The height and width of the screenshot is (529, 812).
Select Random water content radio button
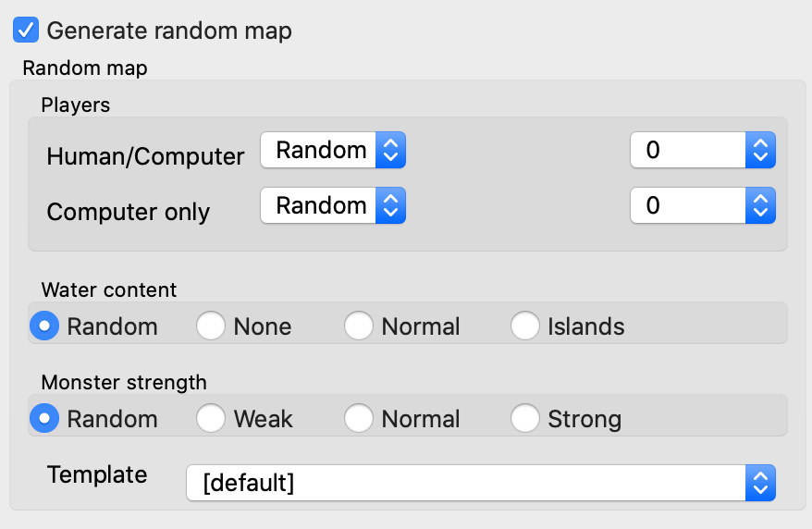(44, 326)
